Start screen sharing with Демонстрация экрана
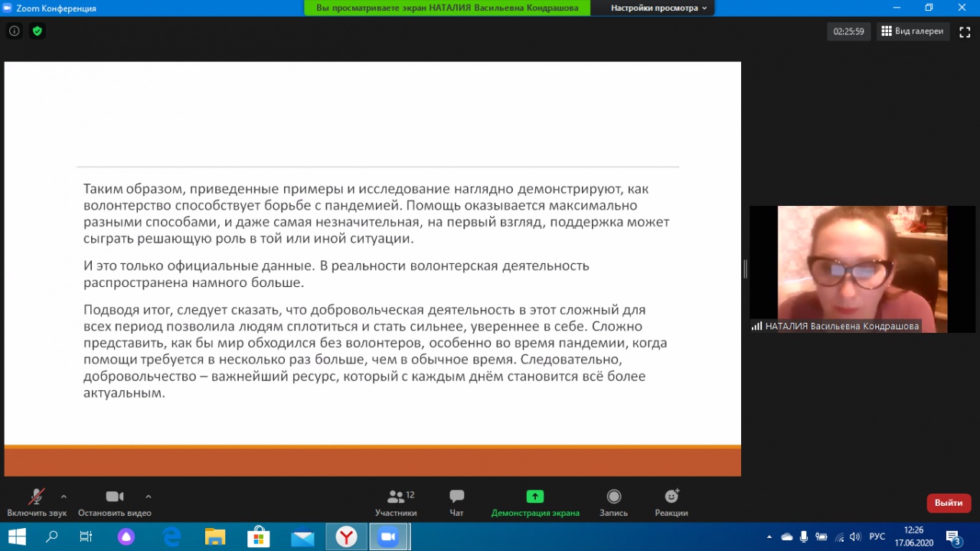 [535, 502]
